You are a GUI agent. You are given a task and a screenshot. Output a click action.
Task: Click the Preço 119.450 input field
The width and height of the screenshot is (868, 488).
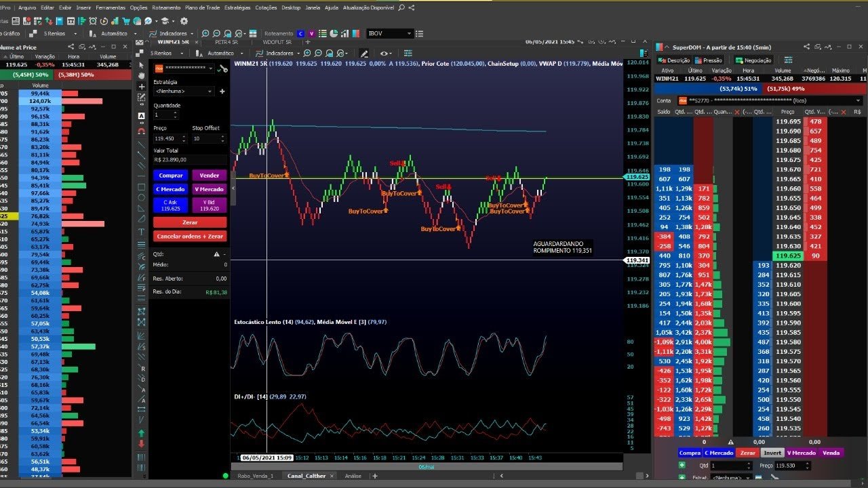click(170, 138)
